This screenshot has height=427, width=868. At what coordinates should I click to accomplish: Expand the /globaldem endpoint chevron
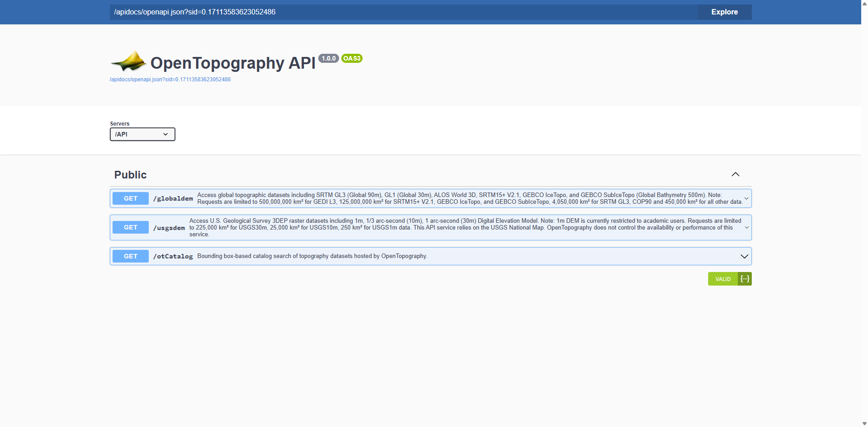point(746,198)
